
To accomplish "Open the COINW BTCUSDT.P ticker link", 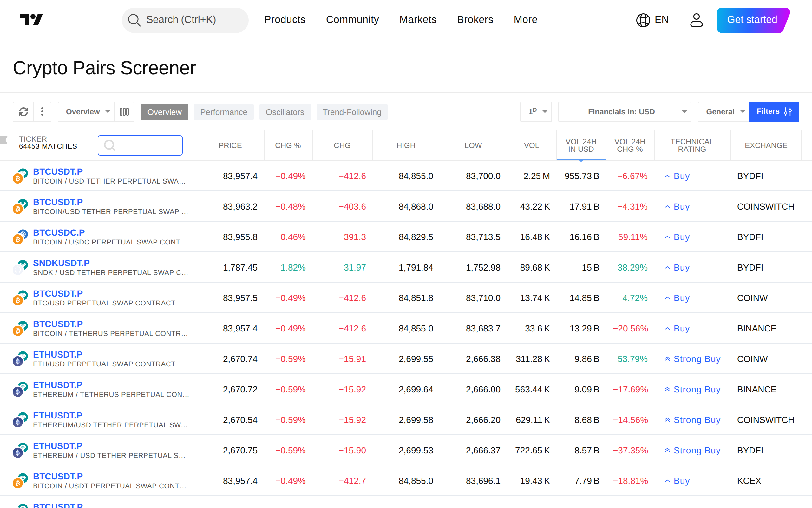I will [x=58, y=294].
